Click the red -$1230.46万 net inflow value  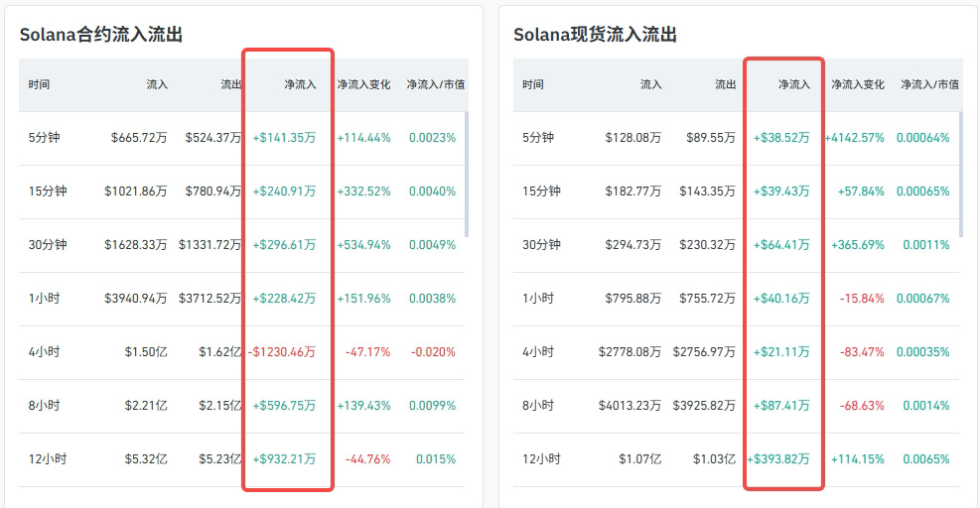tap(282, 352)
